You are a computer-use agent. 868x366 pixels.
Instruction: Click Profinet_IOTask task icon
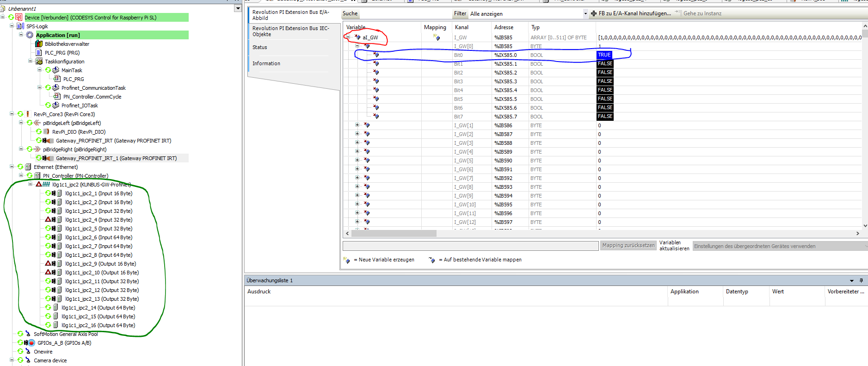[55, 105]
